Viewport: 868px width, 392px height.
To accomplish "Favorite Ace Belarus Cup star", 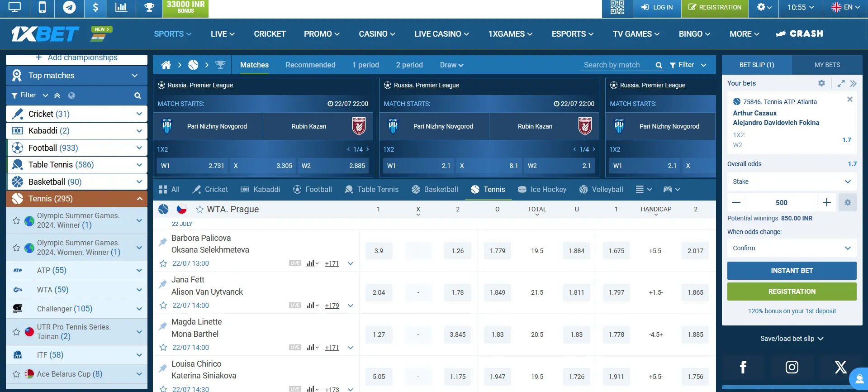I will point(16,374).
